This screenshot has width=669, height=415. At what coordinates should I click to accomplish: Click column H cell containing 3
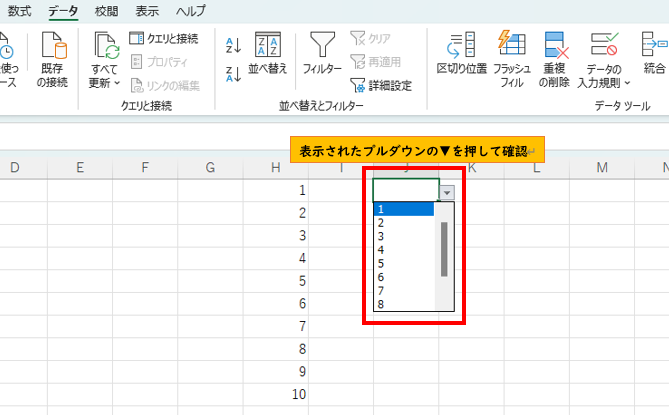[276, 235]
